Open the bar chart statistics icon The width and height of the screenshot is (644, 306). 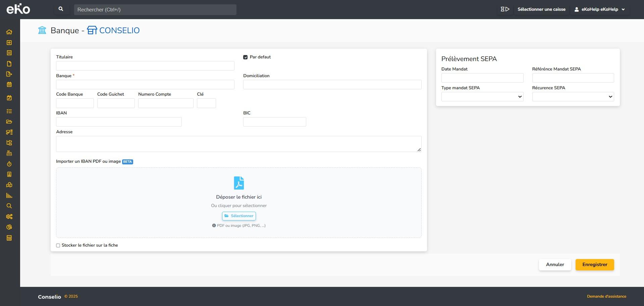pyautogui.click(x=9, y=196)
